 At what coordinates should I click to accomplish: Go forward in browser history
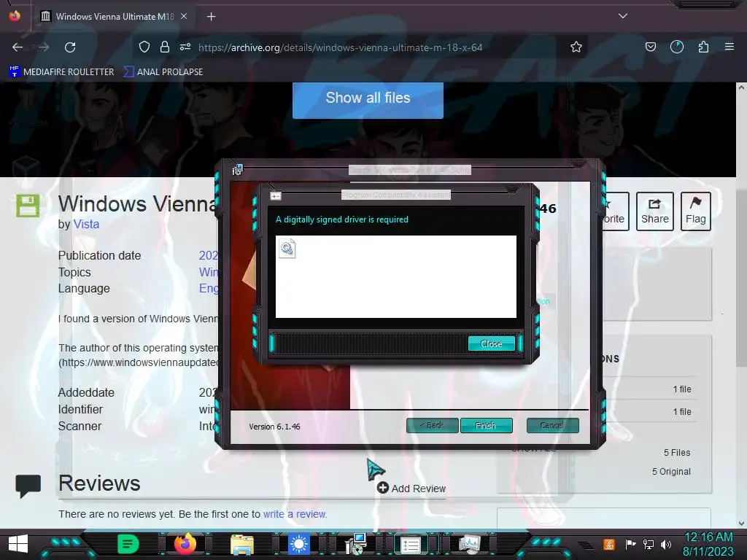pyautogui.click(x=44, y=47)
